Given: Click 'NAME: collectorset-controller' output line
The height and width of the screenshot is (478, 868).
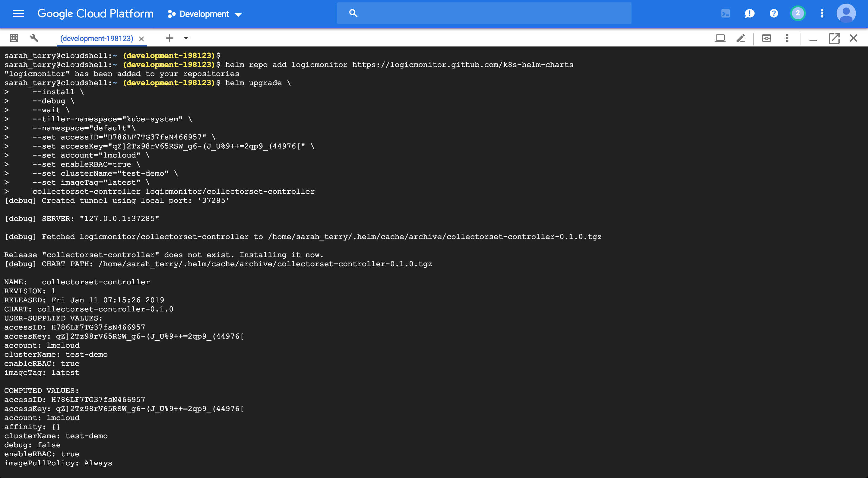Looking at the screenshot, I should click(77, 282).
